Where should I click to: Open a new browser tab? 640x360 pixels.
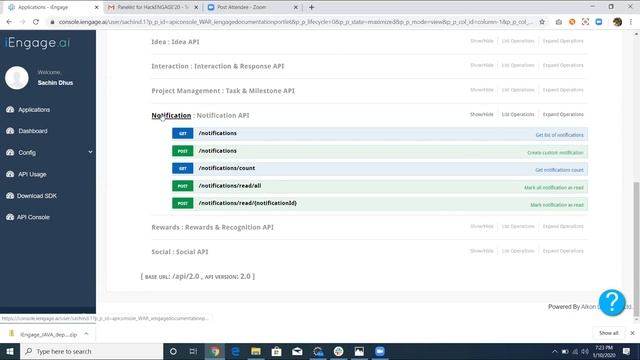coord(311,7)
